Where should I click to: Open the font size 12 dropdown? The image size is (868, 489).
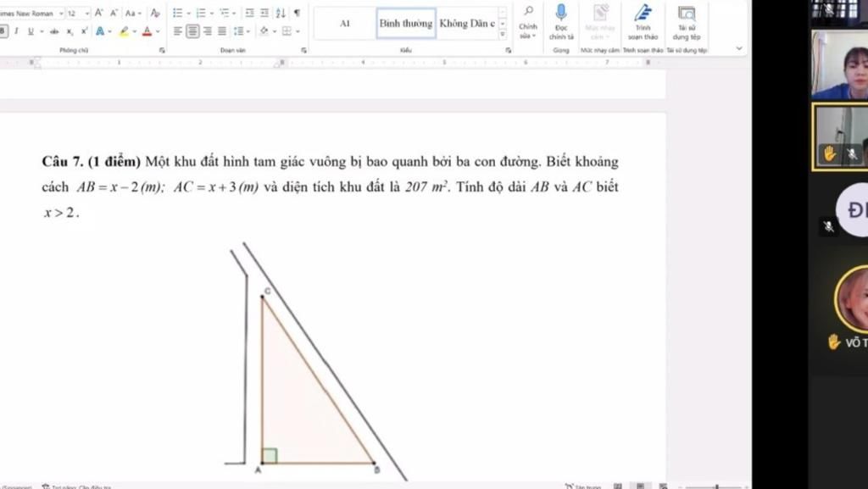tap(87, 14)
